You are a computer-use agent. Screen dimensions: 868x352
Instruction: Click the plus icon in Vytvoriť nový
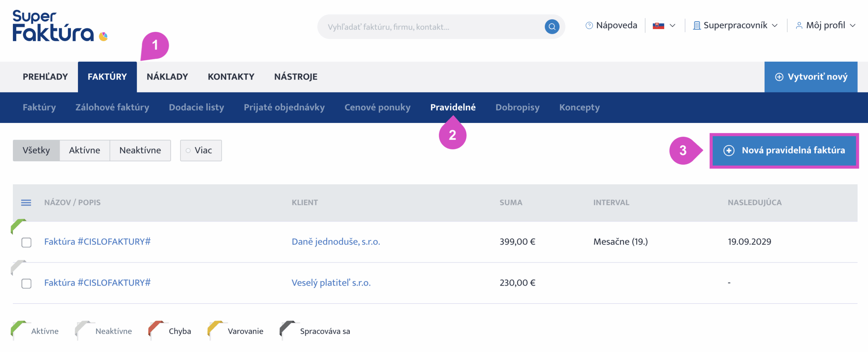pos(779,77)
